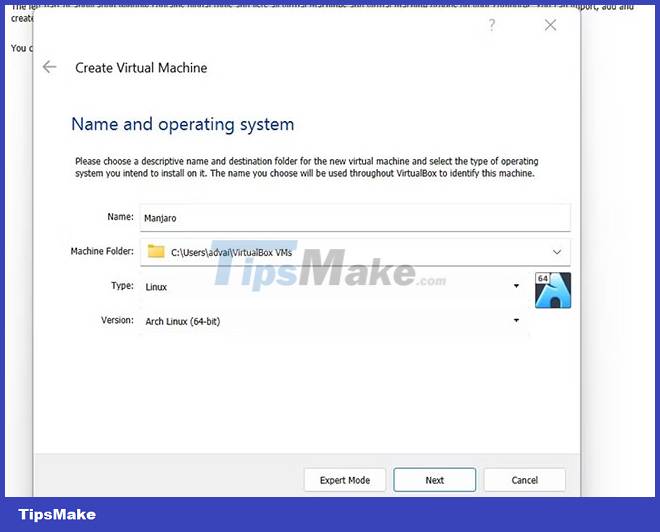Click the Machine Folder: label
The height and width of the screenshot is (532, 660).
(x=102, y=251)
